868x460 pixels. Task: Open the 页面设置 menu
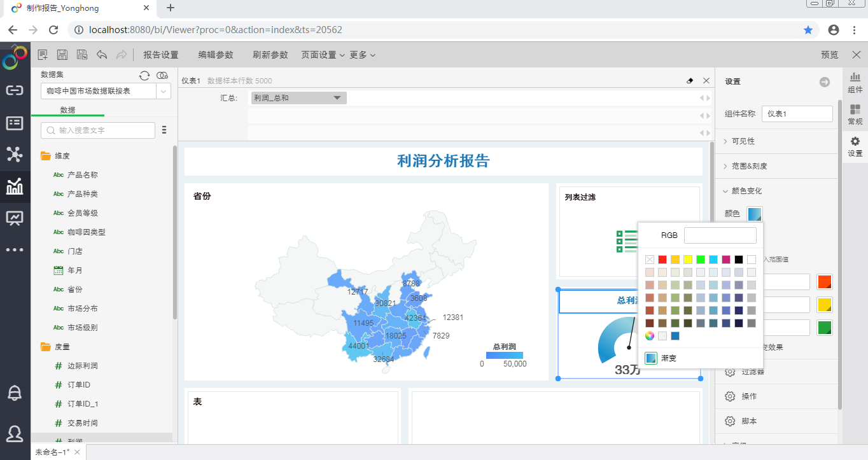click(323, 55)
